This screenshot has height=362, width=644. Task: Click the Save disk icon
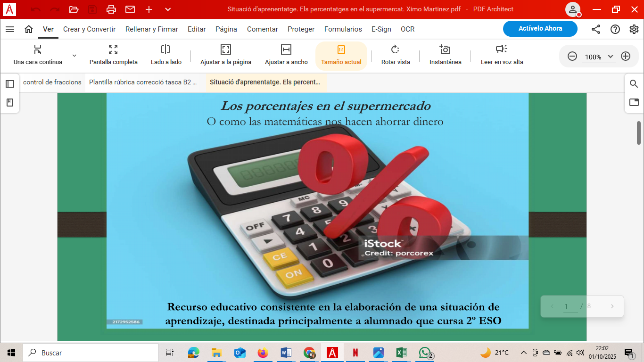[92, 9]
